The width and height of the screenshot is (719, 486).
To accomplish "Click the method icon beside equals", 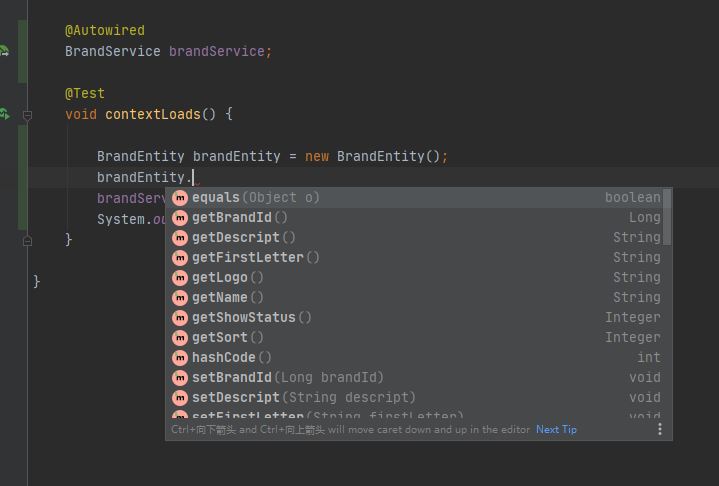I will coord(180,198).
